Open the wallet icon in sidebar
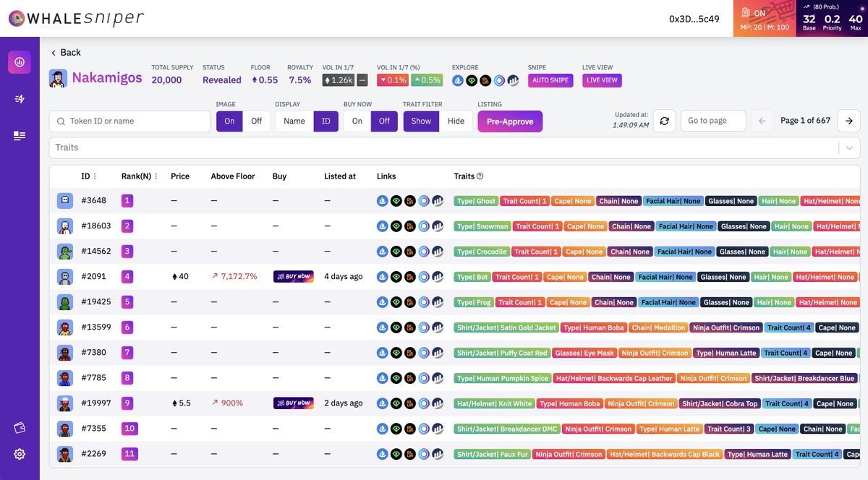This screenshot has width=868, height=480. click(20, 428)
